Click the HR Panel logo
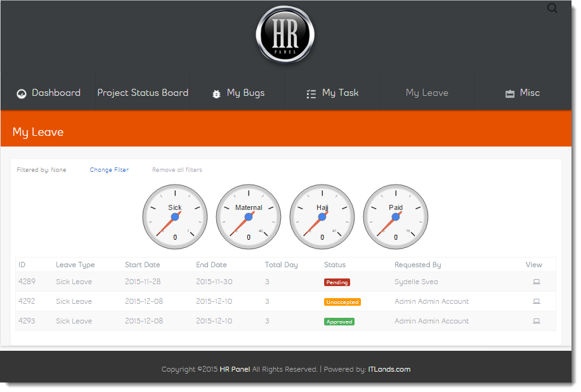The height and width of the screenshot is (392, 581). [x=285, y=35]
